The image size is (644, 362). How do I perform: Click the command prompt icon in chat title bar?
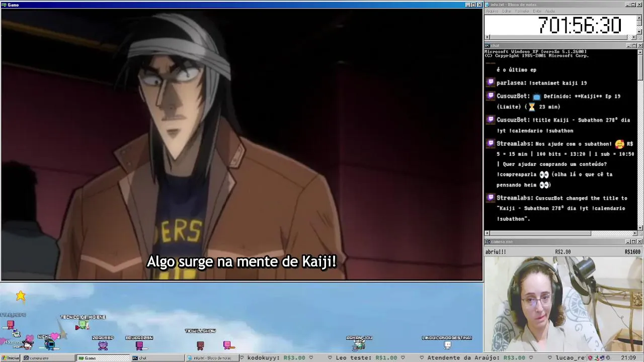[x=488, y=46]
